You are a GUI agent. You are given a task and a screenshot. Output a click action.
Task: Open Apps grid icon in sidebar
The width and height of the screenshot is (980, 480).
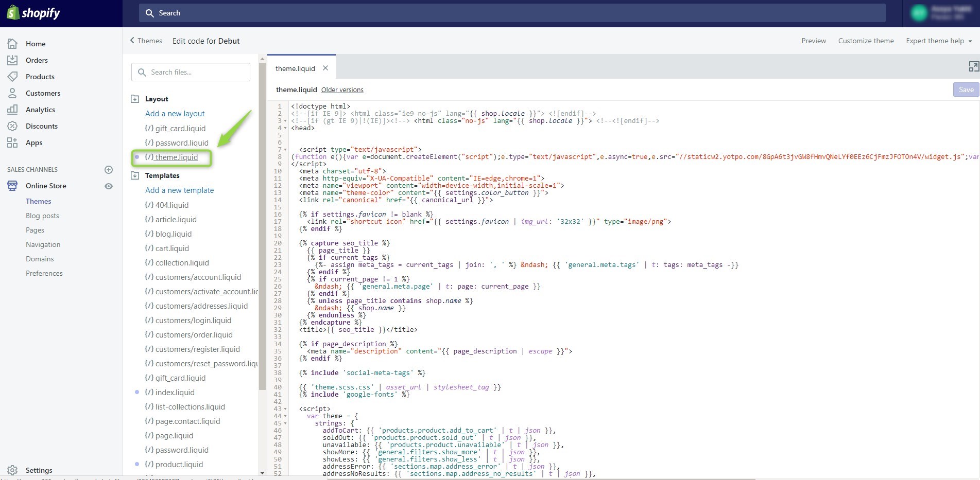click(x=12, y=143)
